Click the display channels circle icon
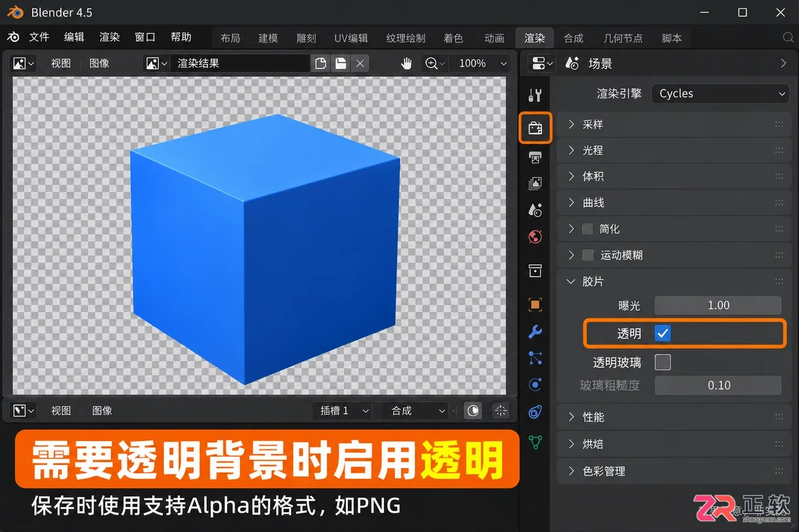799x532 pixels. (473, 410)
